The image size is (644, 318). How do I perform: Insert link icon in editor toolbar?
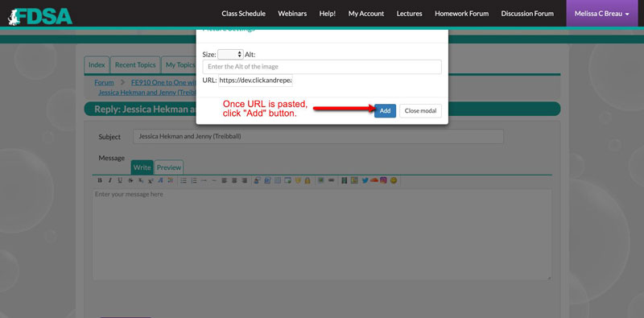[332, 180]
